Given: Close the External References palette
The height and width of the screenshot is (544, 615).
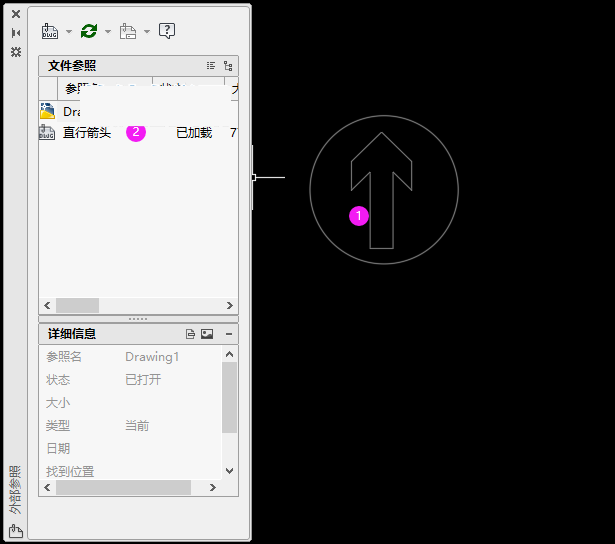Looking at the screenshot, I should [x=16, y=14].
